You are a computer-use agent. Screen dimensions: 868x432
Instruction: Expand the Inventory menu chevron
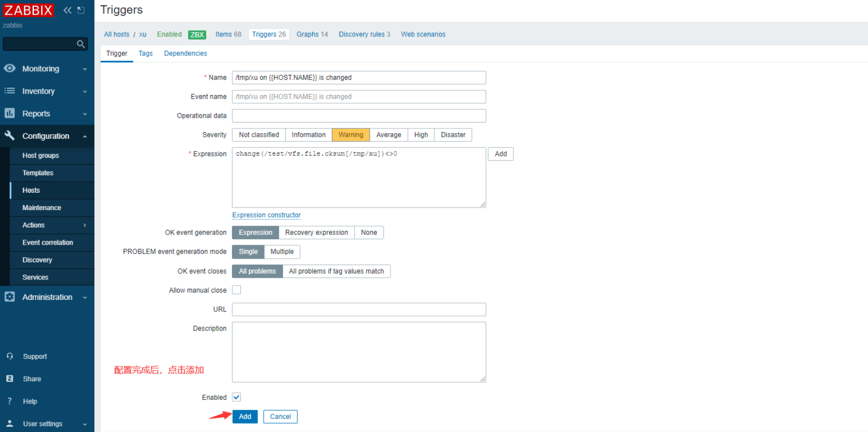pyautogui.click(x=85, y=91)
